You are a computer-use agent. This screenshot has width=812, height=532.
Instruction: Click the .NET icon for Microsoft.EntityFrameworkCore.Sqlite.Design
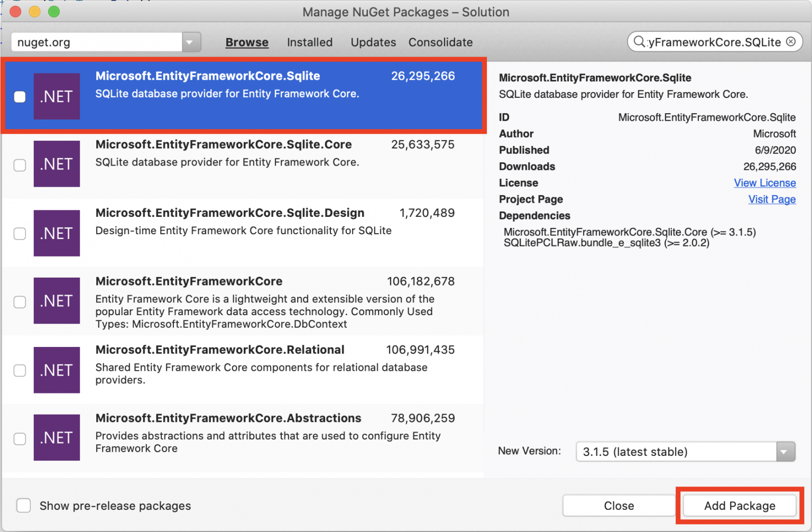57,233
